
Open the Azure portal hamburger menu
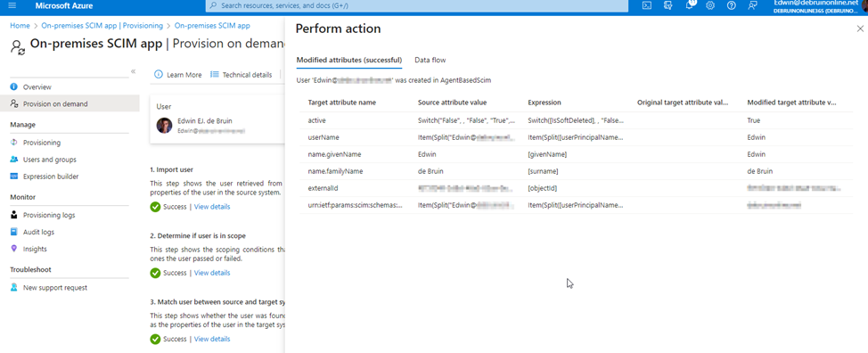tap(12, 5)
